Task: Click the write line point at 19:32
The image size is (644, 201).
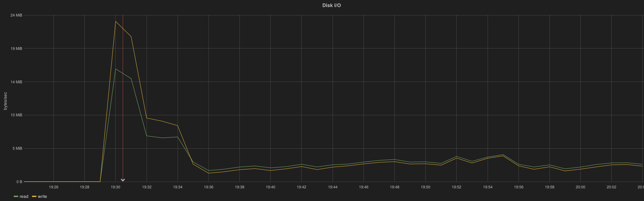Action: tap(147, 118)
